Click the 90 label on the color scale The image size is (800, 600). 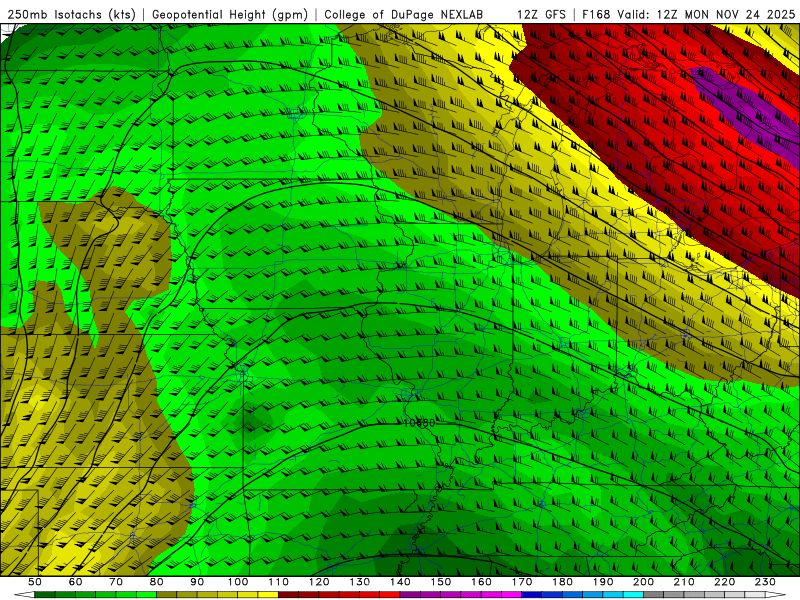click(197, 582)
